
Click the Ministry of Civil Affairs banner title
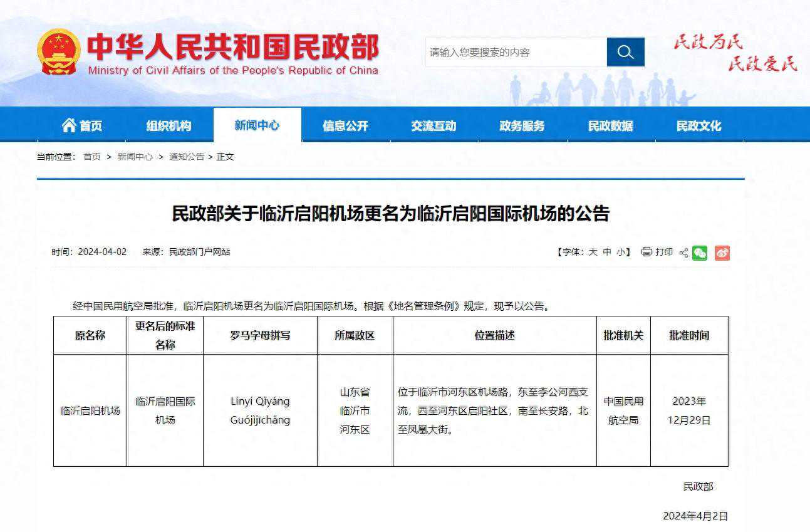(238, 47)
